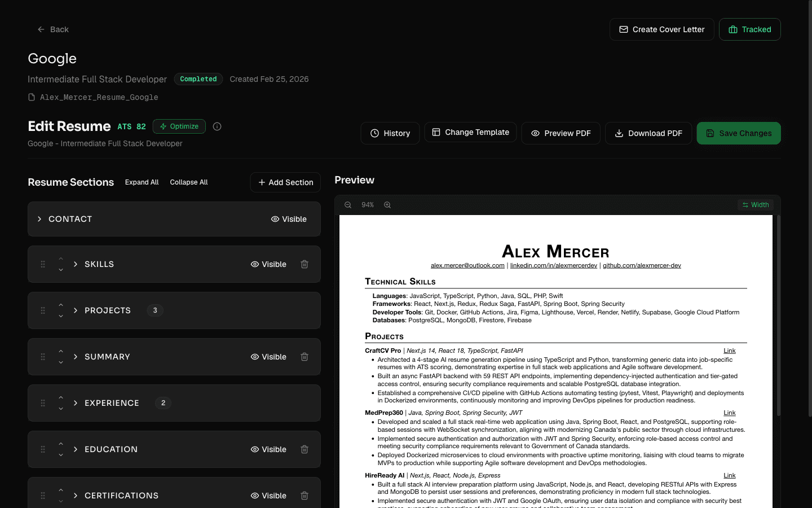
Task: Switch to the Tracked view
Action: [x=749, y=29]
